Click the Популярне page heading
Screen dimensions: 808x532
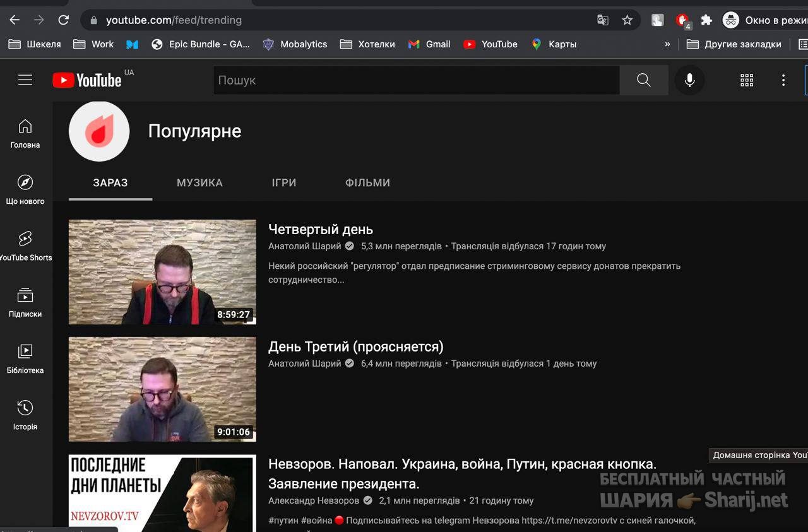[194, 131]
